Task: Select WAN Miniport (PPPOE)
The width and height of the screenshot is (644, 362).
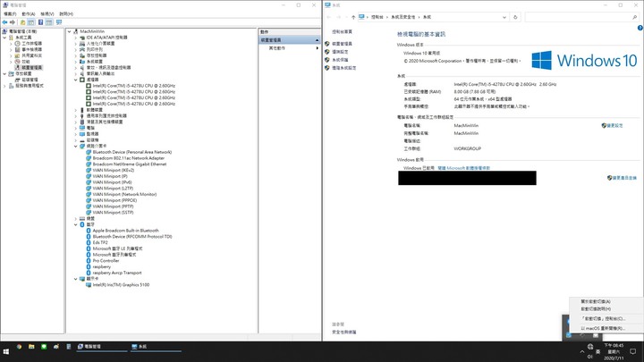Action: (x=114, y=200)
